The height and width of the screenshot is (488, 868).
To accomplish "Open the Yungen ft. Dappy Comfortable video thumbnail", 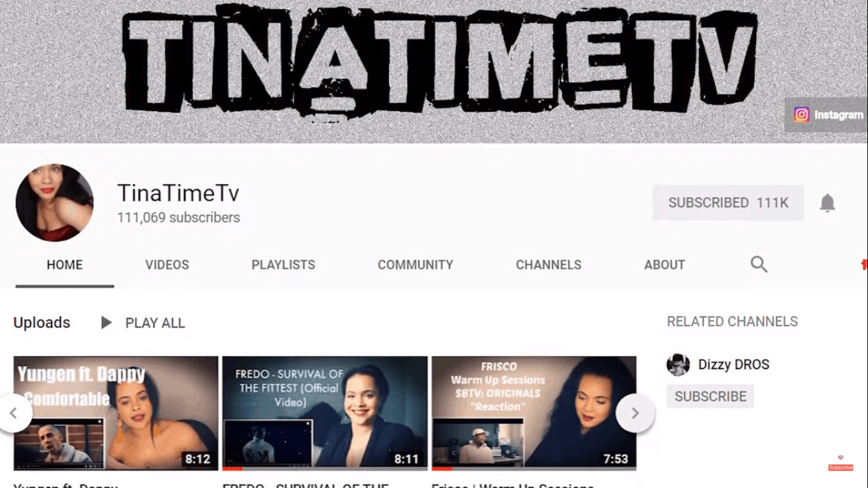I will click(116, 413).
